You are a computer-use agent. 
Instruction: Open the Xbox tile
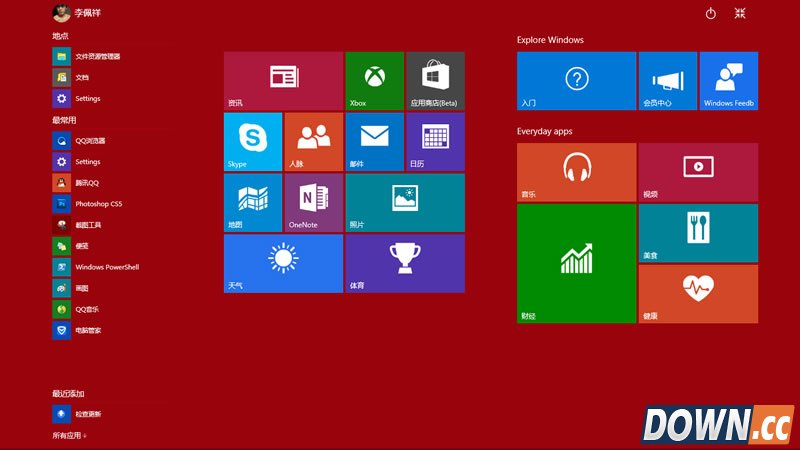374,80
